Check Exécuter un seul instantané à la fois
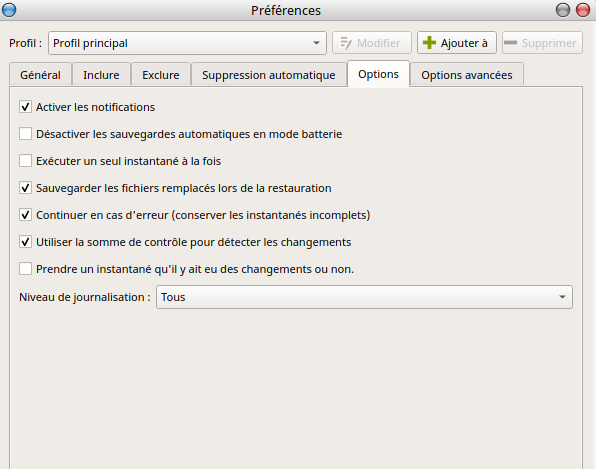Screen dimensions: 596x469 pyautogui.click(x=25, y=161)
